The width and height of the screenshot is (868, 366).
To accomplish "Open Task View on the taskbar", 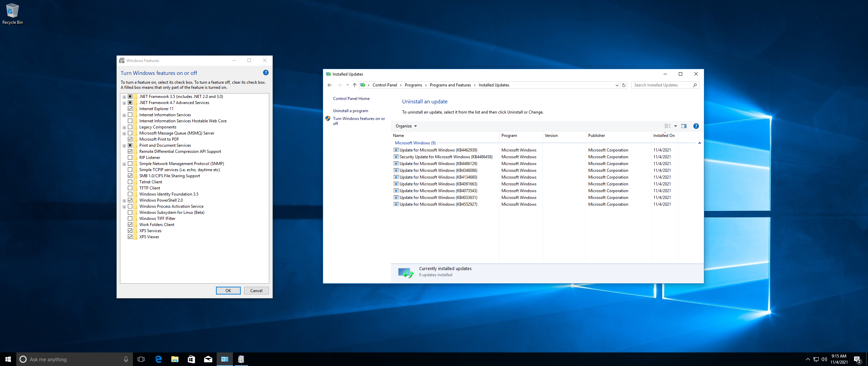I will coord(141,359).
